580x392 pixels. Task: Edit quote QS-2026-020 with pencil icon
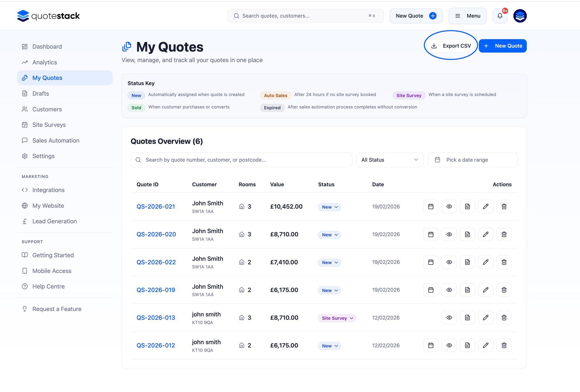pyautogui.click(x=485, y=234)
